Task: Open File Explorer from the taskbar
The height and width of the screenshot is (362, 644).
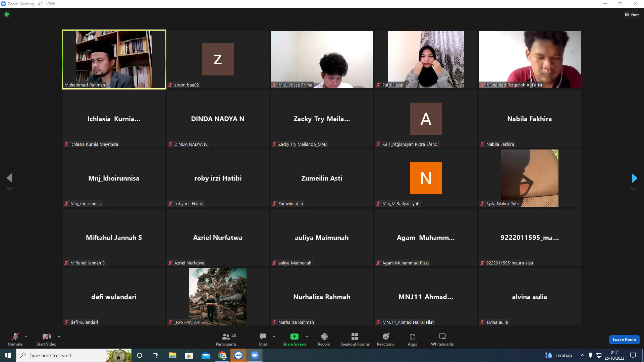Action: (172, 355)
